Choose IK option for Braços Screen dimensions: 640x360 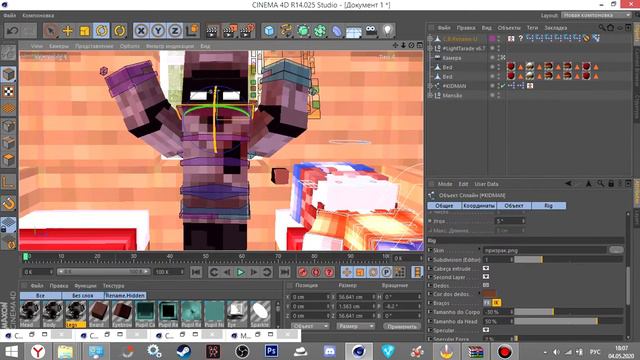click(496, 303)
